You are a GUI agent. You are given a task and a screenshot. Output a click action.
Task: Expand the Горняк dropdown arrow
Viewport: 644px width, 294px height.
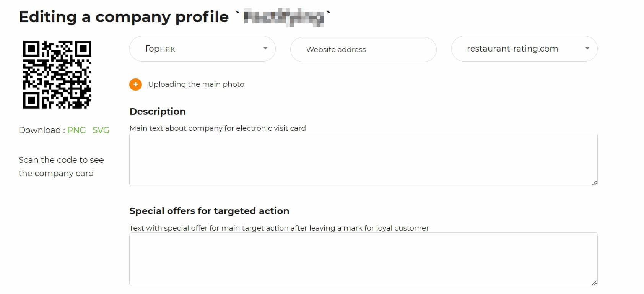coord(265,49)
